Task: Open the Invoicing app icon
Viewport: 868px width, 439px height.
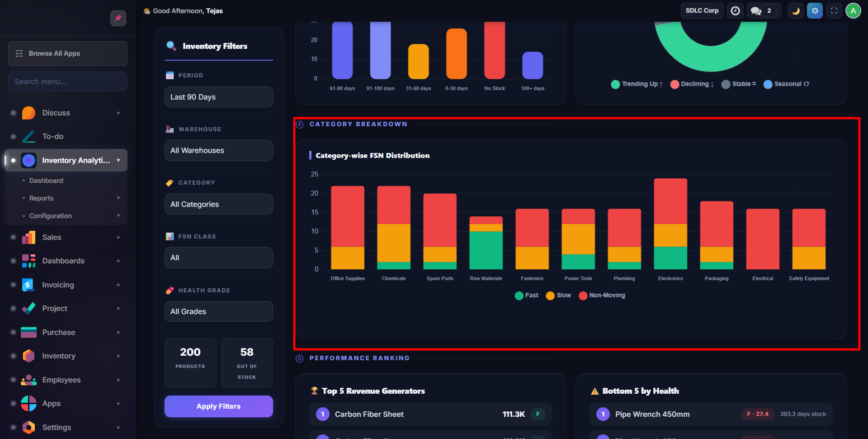Action: (28, 285)
